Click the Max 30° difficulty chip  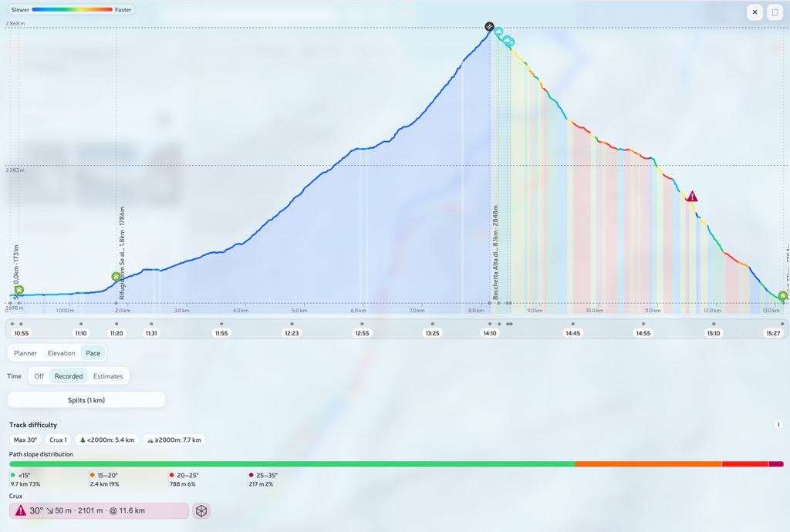[25, 440]
